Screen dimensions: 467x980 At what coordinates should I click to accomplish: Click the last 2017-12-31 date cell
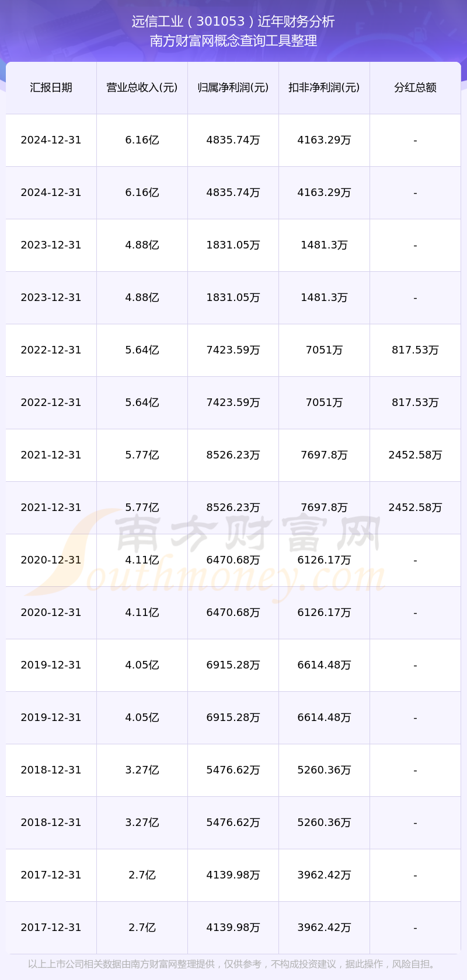(51, 928)
